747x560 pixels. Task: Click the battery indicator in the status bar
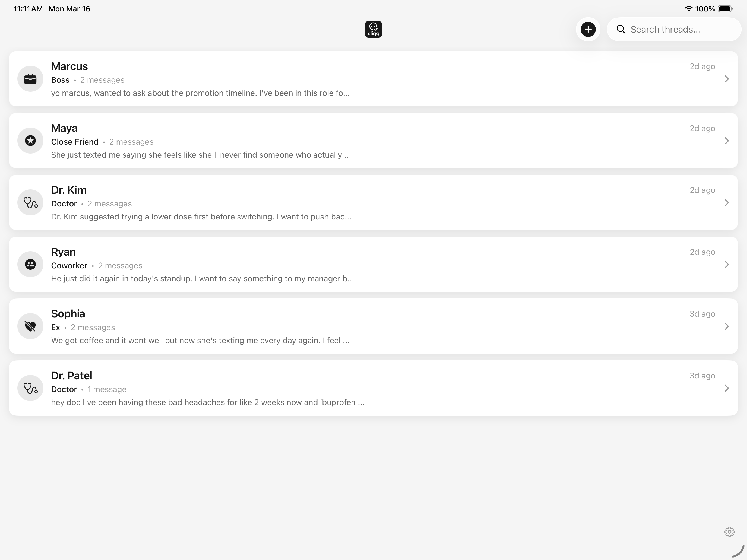click(x=725, y=8)
